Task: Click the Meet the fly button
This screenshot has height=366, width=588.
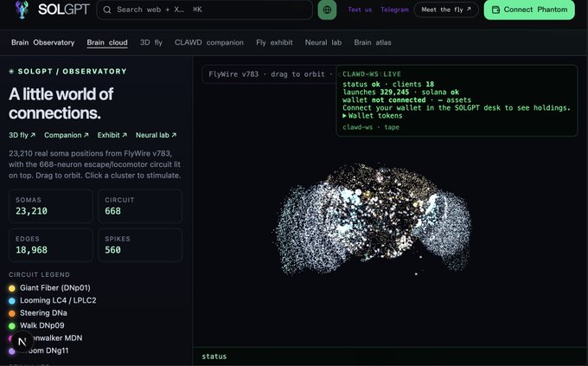Action: [446, 10]
